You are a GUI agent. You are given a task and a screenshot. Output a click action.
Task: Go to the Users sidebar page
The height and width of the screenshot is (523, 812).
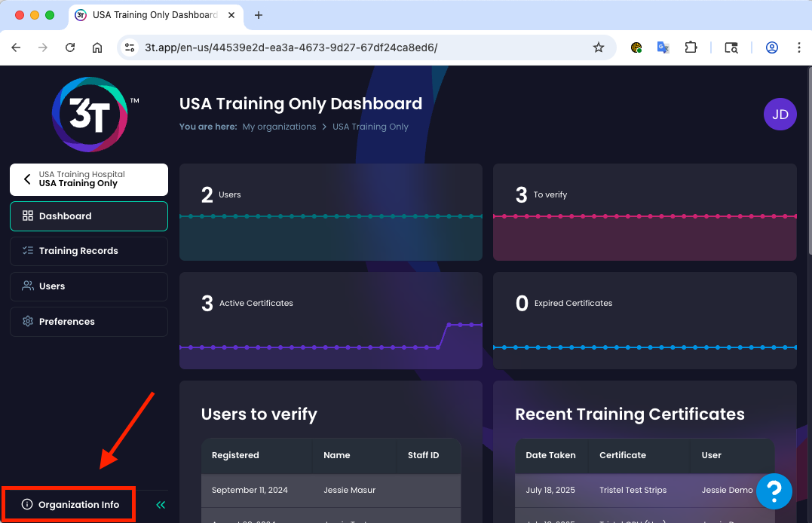pyautogui.click(x=88, y=286)
